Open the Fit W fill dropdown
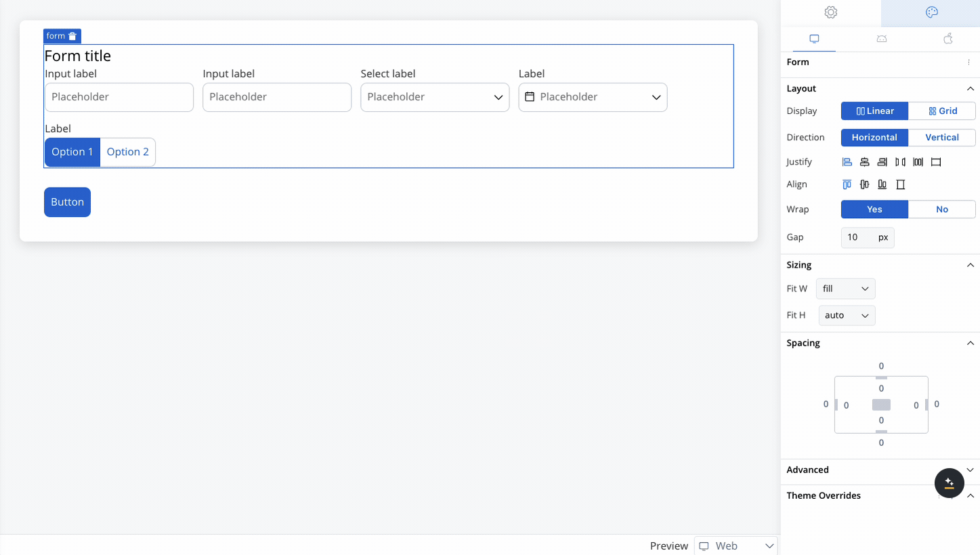This screenshot has height=555, width=980. [x=846, y=289]
